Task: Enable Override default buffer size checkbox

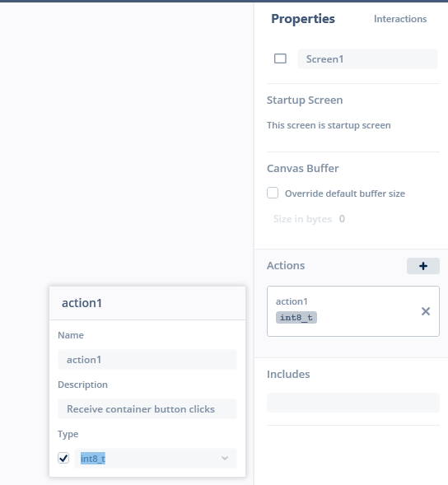Action: coord(273,193)
